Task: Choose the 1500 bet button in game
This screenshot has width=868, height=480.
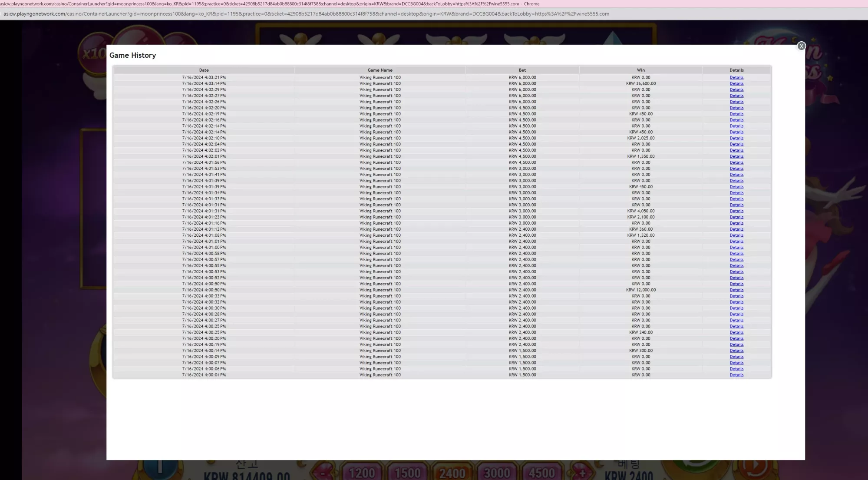Action: [x=407, y=472]
